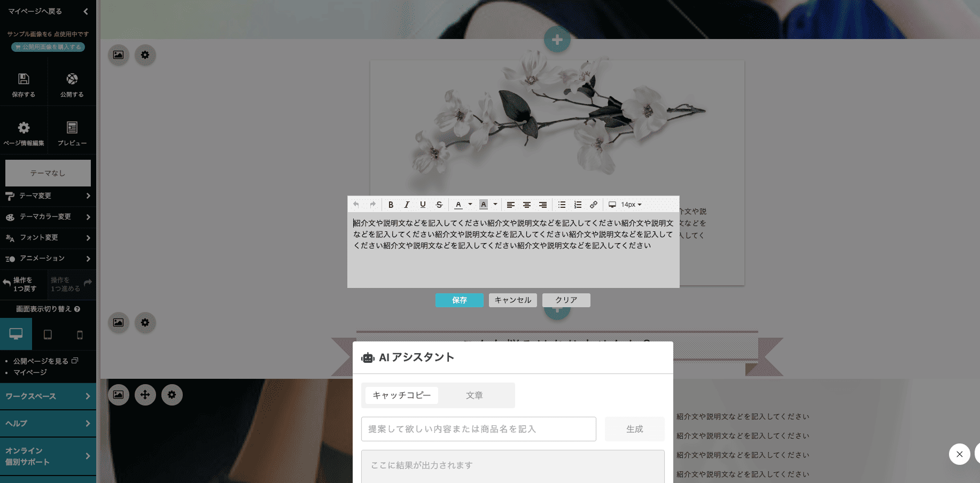The width and height of the screenshot is (980, 483).
Task: Click the move handle icon with four arrows
Action: pyautogui.click(x=145, y=395)
